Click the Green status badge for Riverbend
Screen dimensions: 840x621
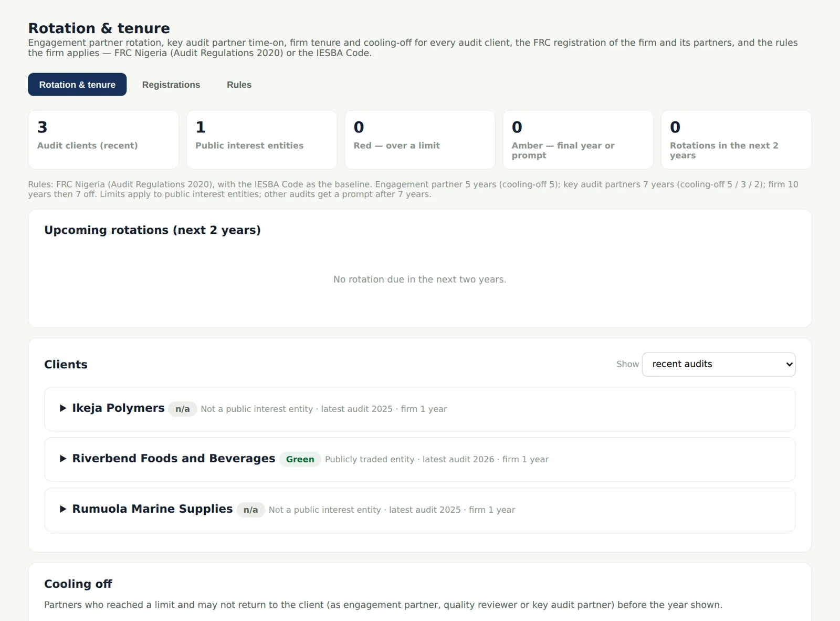click(300, 459)
